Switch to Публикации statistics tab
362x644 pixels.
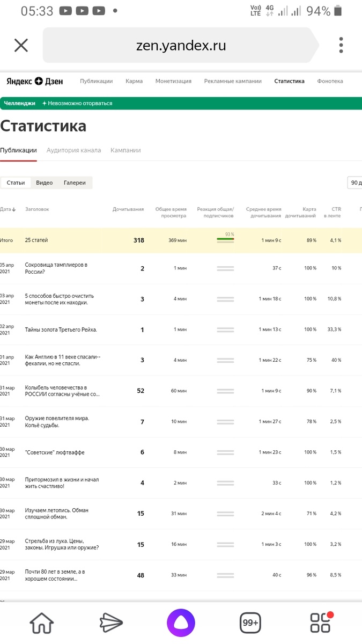18,150
